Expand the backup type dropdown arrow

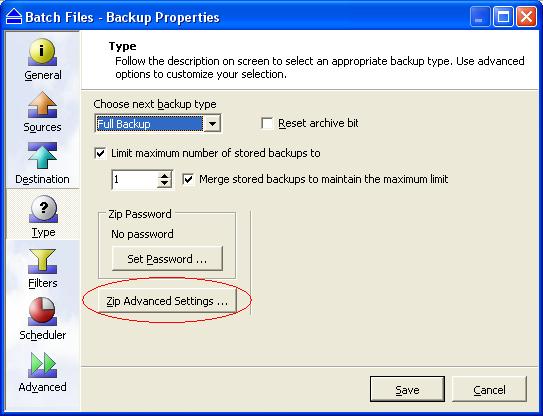click(212, 124)
